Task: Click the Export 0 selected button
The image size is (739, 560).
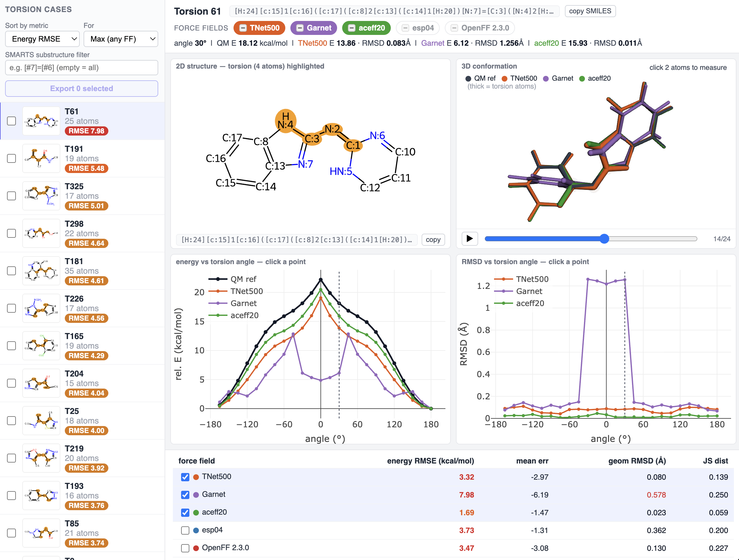Action: 82,89
